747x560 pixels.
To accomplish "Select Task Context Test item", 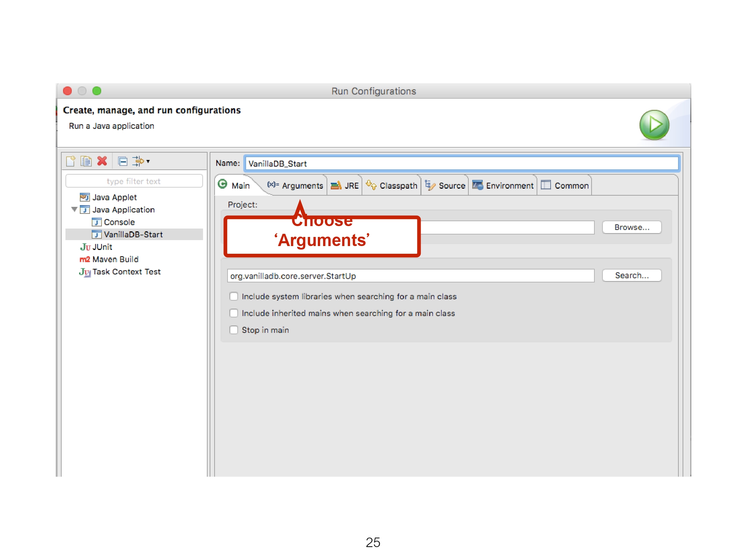I will pos(126,272).
